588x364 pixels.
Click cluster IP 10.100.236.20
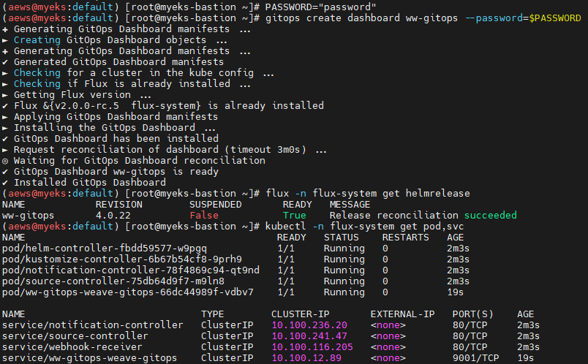pos(309,325)
